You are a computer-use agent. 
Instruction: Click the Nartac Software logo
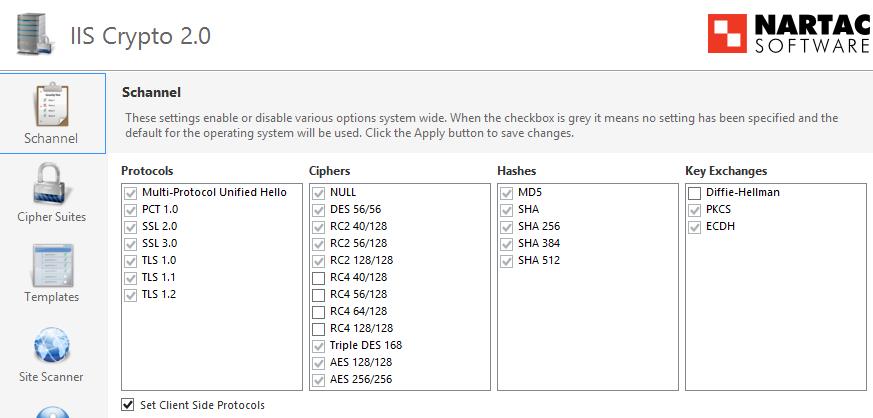point(788,33)
